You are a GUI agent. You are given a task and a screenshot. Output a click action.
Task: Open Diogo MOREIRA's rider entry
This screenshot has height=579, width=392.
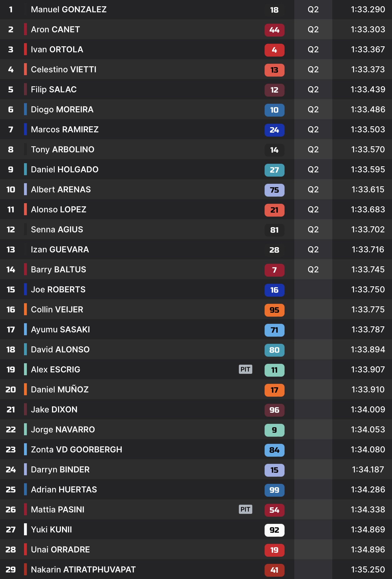click(x=62, y=109)
